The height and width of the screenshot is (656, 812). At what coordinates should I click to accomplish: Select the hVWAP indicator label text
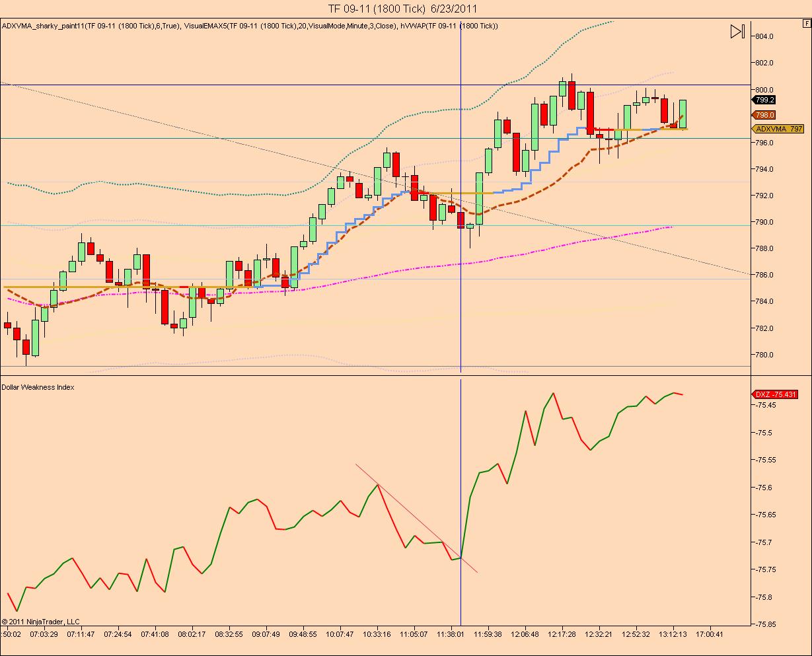(450, 26)
